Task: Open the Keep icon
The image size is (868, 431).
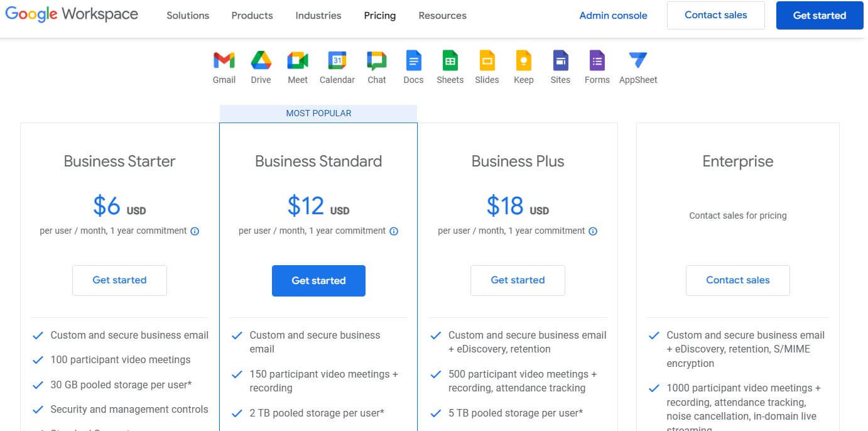Action: 523,61
